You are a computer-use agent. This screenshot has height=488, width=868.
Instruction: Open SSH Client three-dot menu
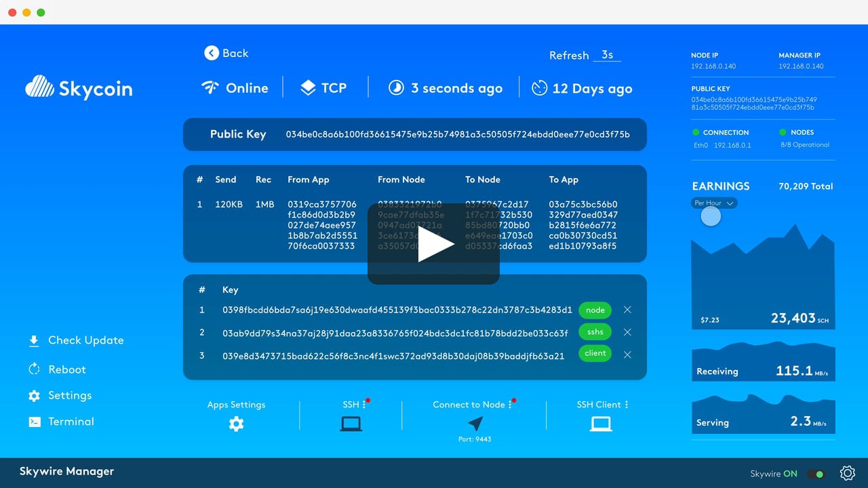point(626,405)
